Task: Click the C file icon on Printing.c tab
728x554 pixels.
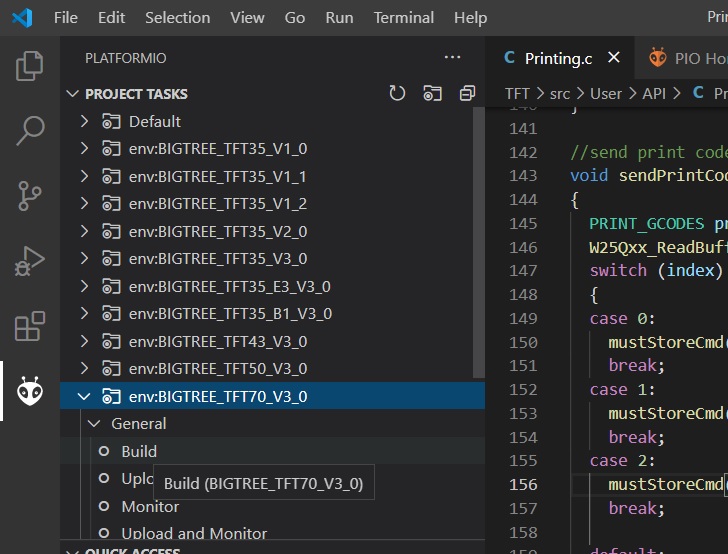Action: 509,58
